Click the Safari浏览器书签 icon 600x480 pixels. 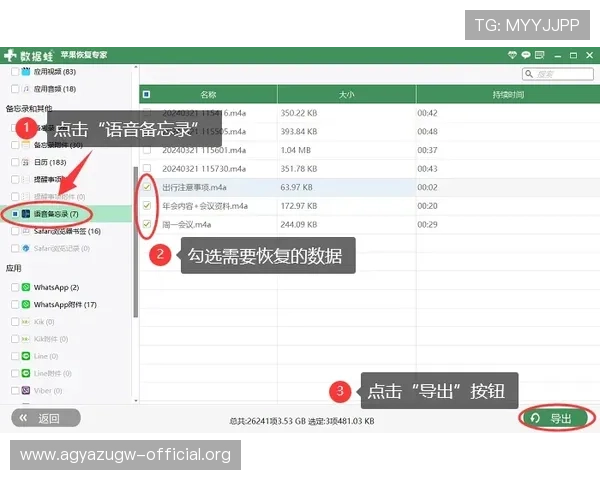coord(26,231)
